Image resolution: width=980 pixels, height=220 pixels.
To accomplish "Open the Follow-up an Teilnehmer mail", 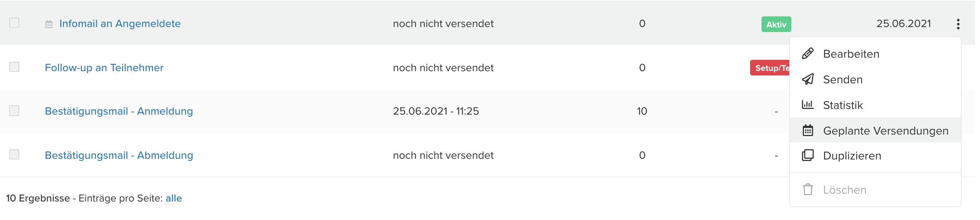I will (x=104, y=68).
